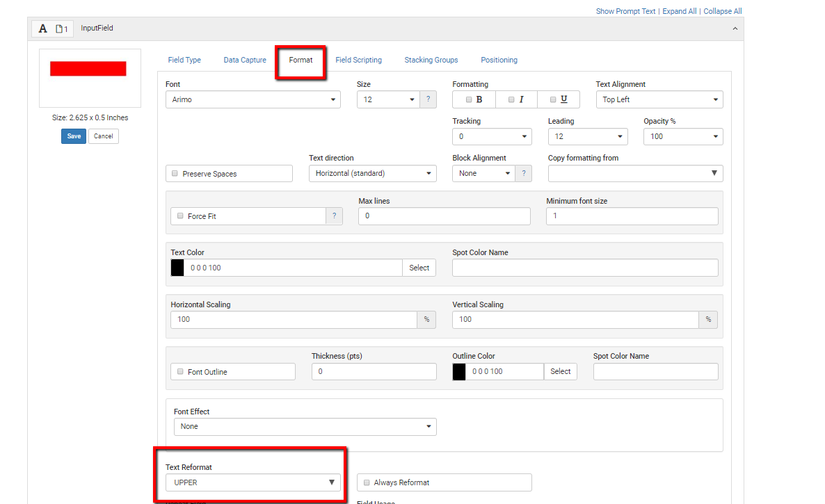The width and height of the screenshot is (825, 504).
Task: Open the Text Alignment dropdown
Action: (659, 99)
